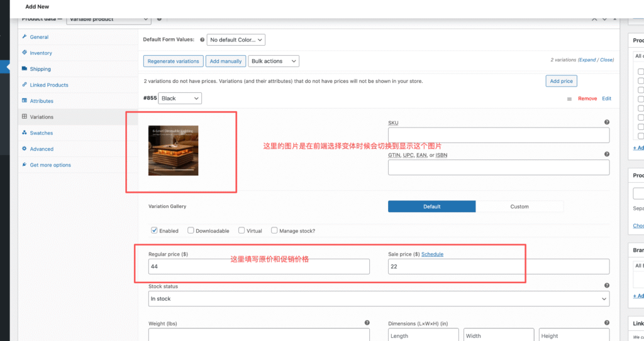Open the Bulk actions dropdown

tap(274, 61)
